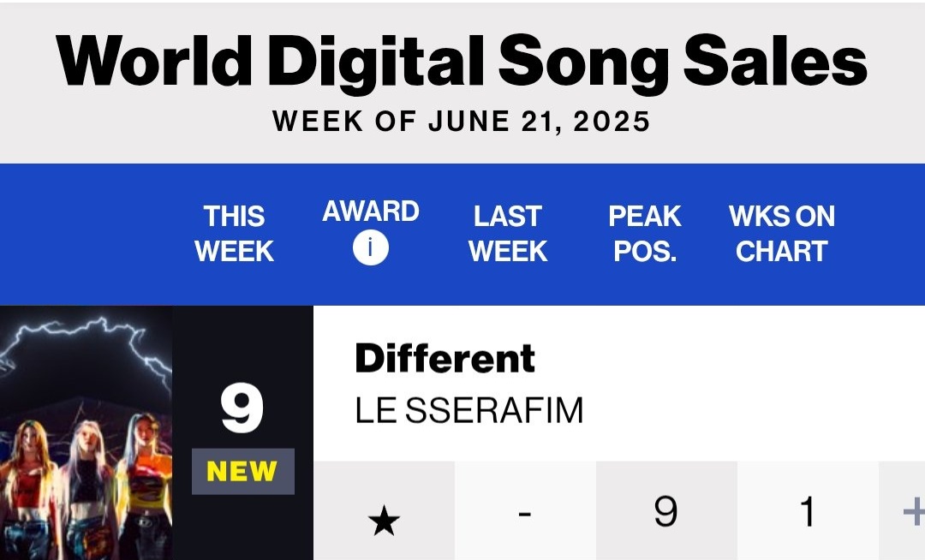Viewport: 925px width, 560px height.
Task: Click the weeks on chart value 1
Action: [808, 511]
